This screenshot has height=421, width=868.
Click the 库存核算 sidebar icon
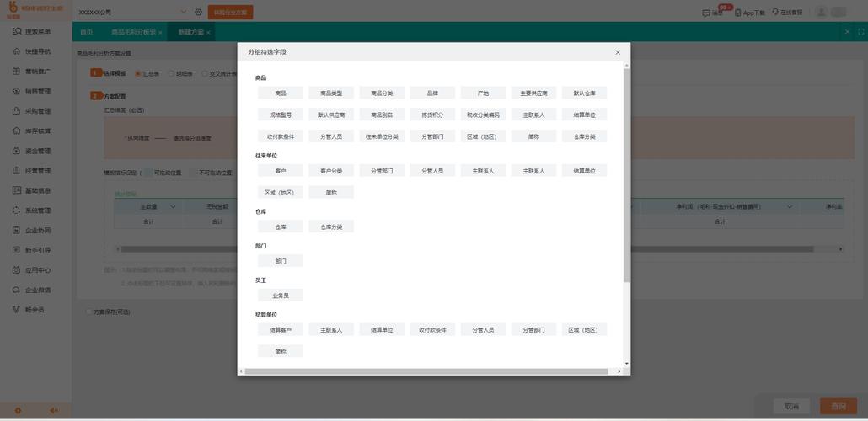click(17, 131)
